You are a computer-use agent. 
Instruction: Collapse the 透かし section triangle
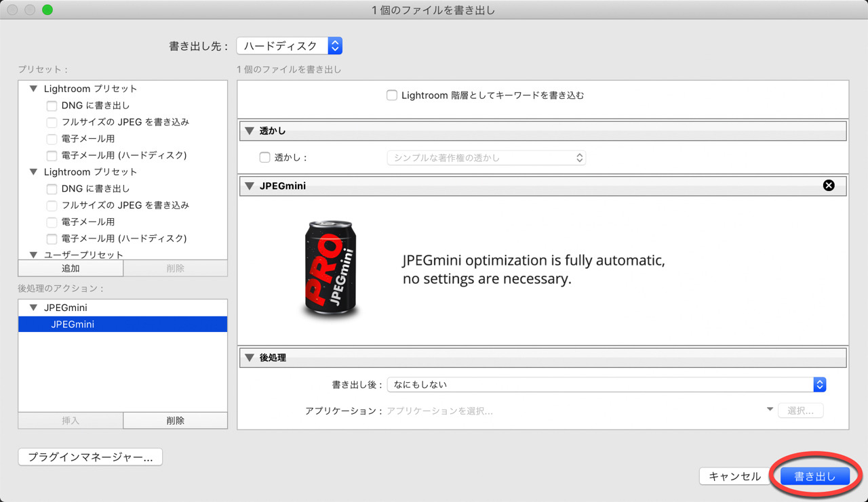(x=250, y=131)
